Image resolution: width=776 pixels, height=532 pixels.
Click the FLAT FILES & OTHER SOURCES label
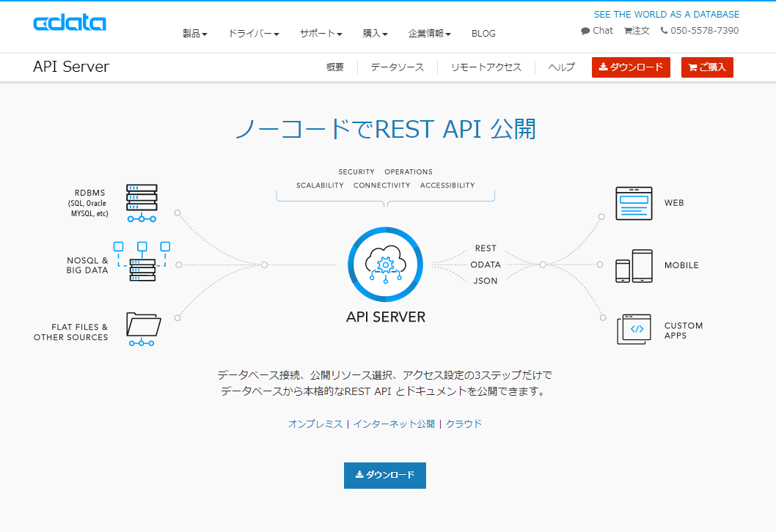tap(70, 332)
